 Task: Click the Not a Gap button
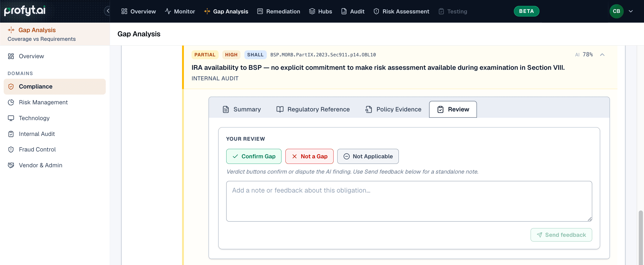tap(309, 156)
